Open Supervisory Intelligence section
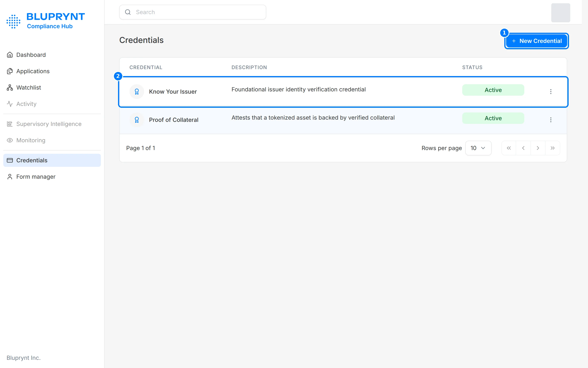The height and width of the screenshot is (368, 588). (52, 124)
